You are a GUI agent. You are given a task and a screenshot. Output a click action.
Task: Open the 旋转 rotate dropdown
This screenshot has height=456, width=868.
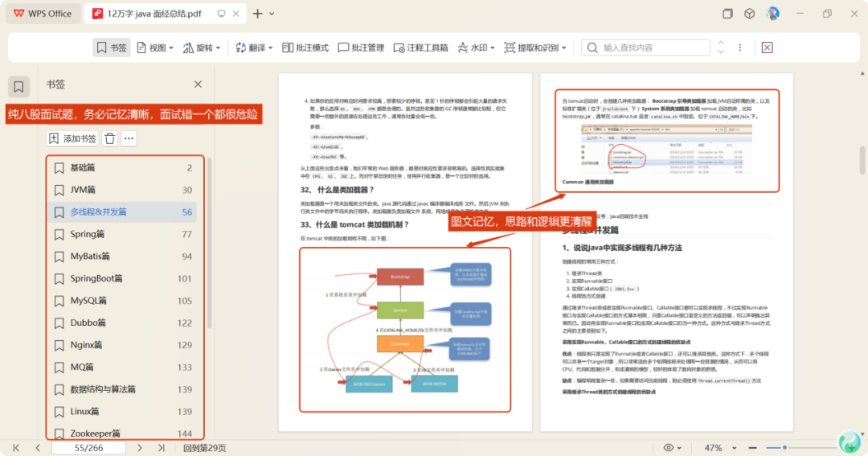(x=202, y=47)
